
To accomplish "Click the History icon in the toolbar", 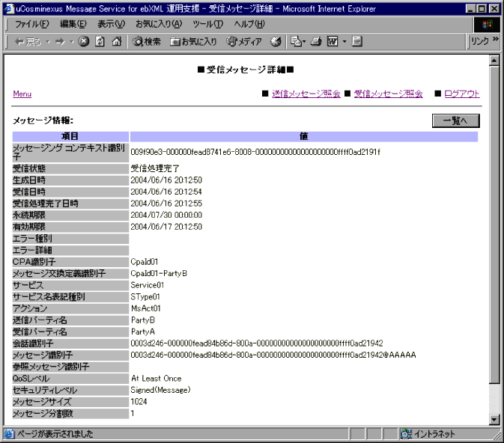I will click(x=276, y=41).
